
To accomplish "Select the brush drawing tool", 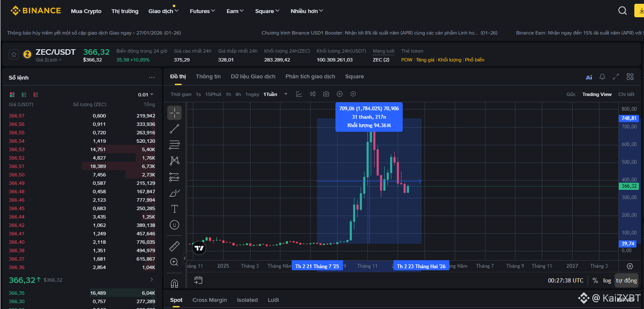I will (x=174, y=193).
